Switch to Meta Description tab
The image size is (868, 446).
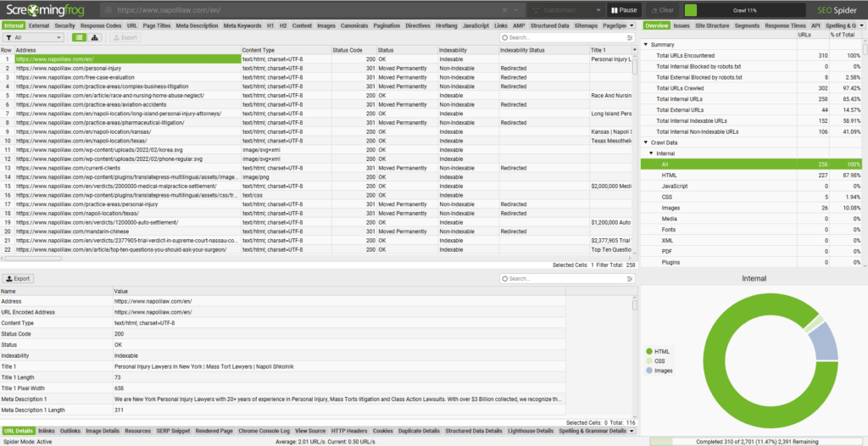[x=197, y=25]
